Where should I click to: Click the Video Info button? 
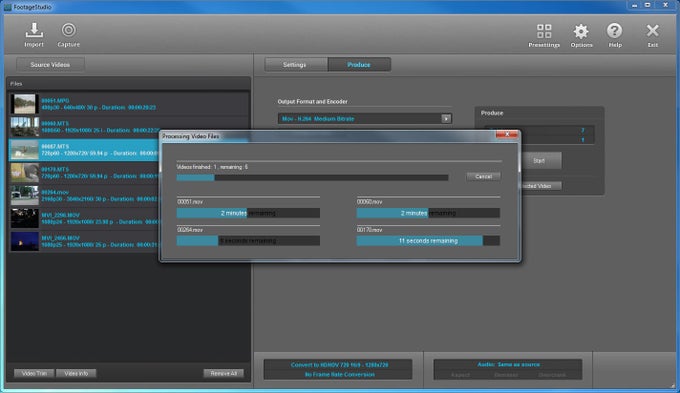pos(76,373)
